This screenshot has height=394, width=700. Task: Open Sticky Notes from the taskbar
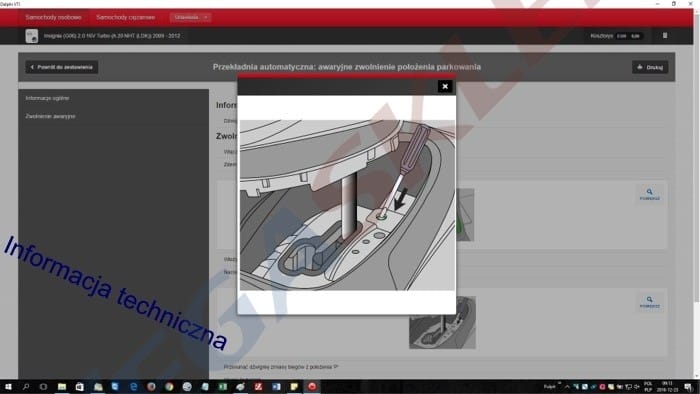(294, 387)
